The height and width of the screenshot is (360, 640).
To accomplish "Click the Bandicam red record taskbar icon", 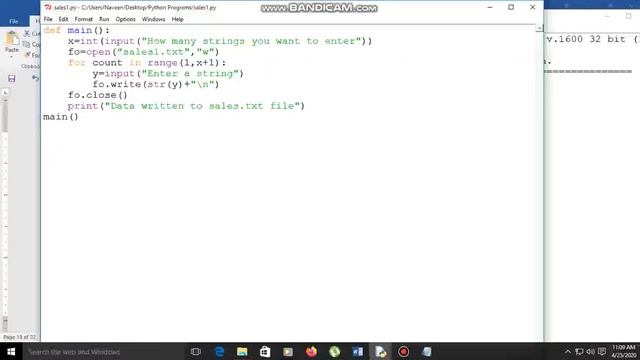I will [x=404, y=351].
